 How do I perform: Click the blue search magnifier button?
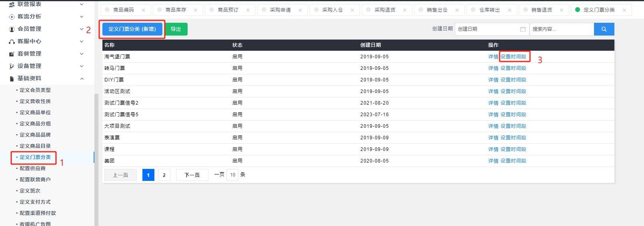coord(604,29)
